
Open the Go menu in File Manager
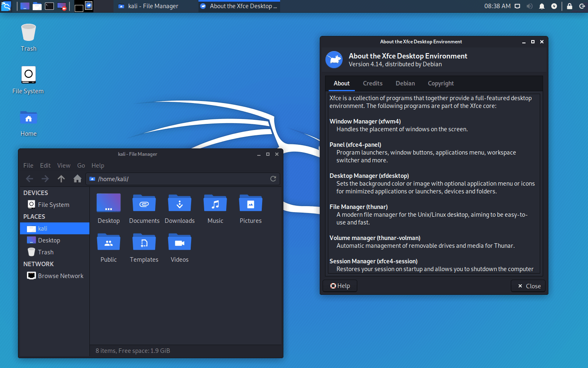pyautogui.click(x=81, y=166)
